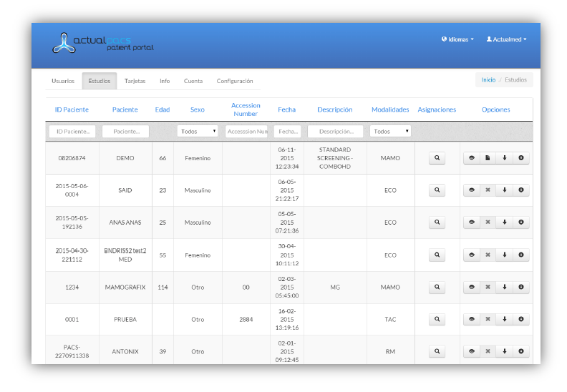Download the ANTONIX study

click(x=505, y=351)
